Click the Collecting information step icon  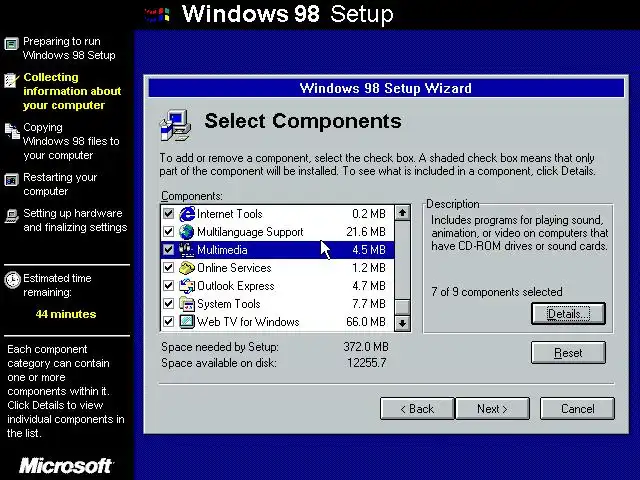11,80
